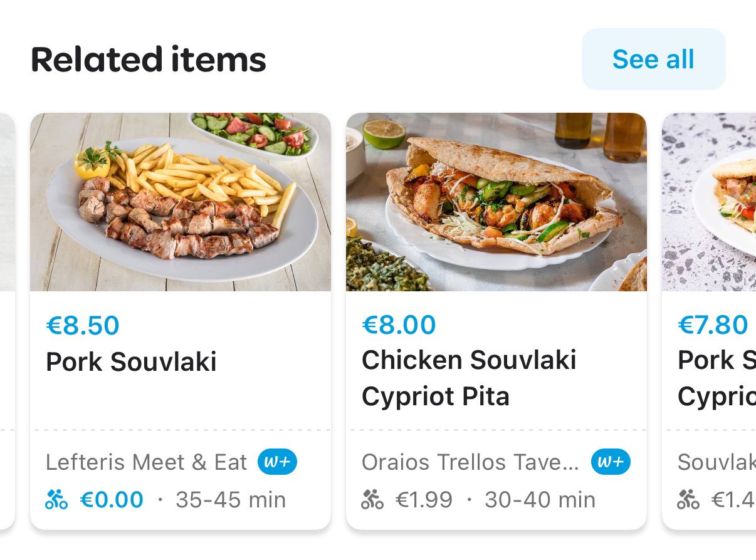Open the Pork Souvlaki food photo
Screen dimensions: 756x560
(181, 202)
